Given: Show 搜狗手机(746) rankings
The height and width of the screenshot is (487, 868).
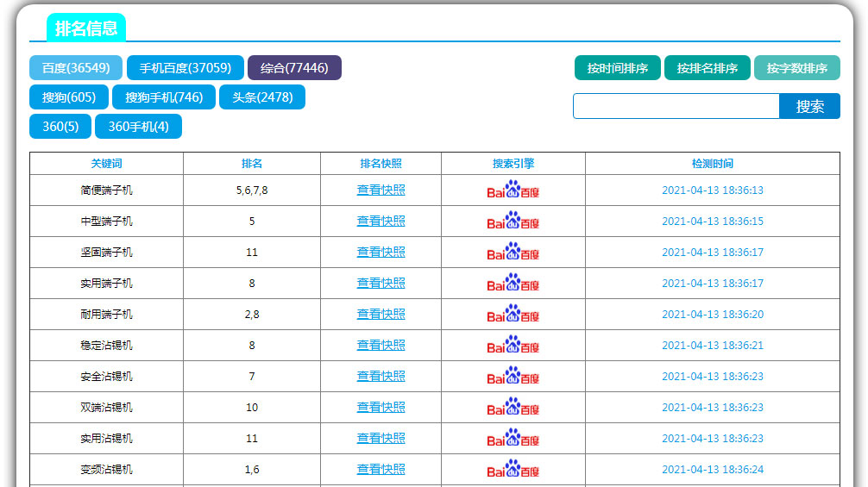Looking at the screenshot, I should [163, 97].
